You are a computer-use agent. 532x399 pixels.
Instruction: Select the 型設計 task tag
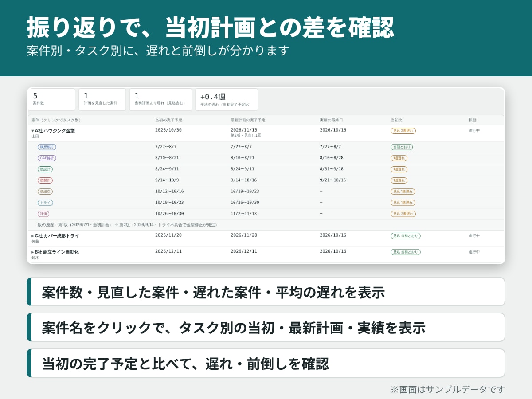point(45,169)
